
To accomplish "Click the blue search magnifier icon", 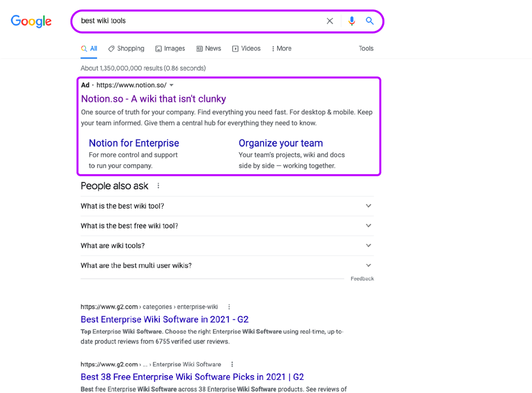I will [x=370, y=21].
